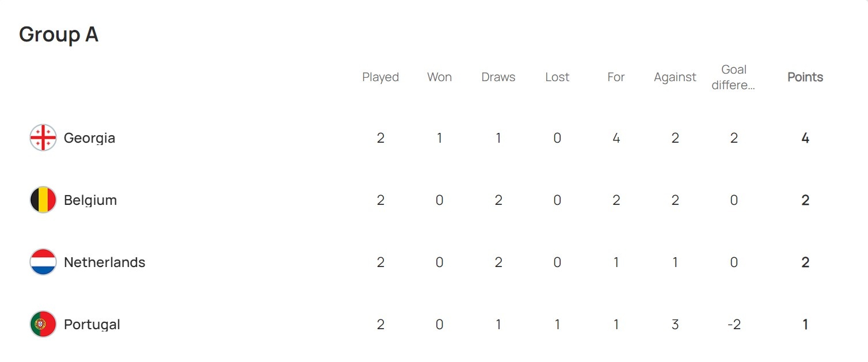Select the Netherlands team name
Viewport: 868px width, 362px height.
(x=104, y=262)
